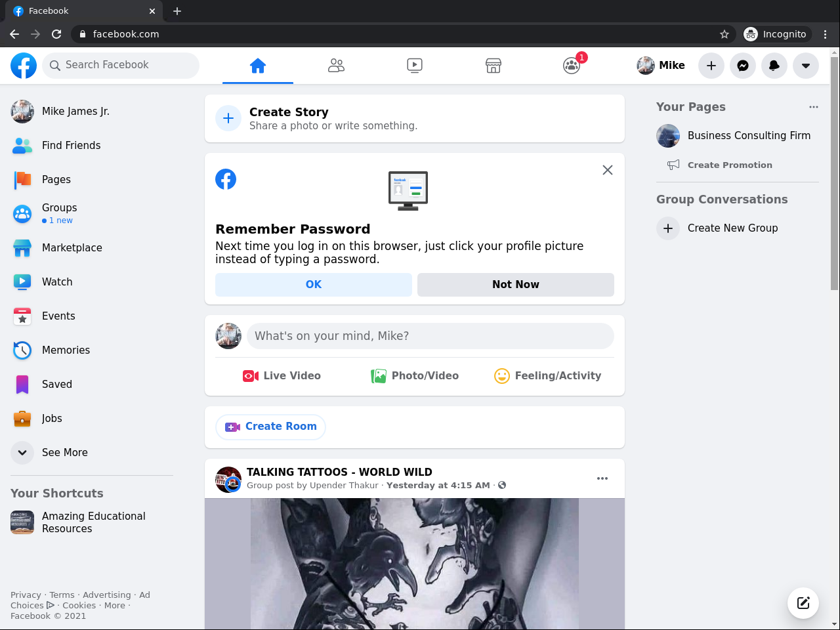
Task: Open the Privacy footer link
Action: 26,595
